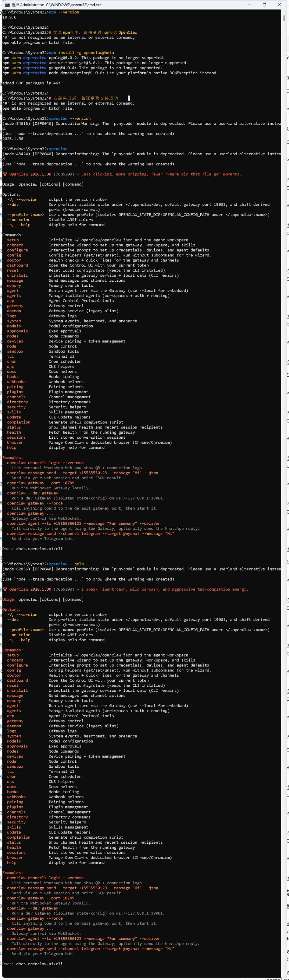Click the '(node:62856)' DeprecationWarning line
The image size is (289, 980).
(142, 569)
